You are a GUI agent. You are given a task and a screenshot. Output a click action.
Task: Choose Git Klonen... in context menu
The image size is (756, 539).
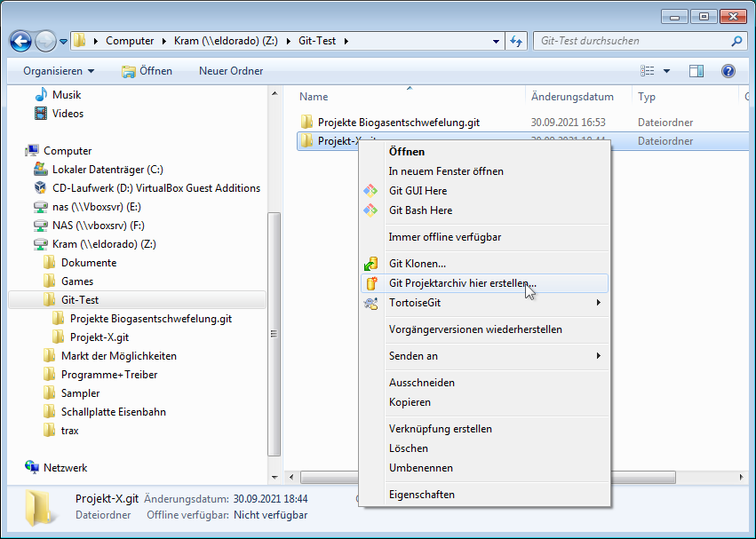point(484,264)
